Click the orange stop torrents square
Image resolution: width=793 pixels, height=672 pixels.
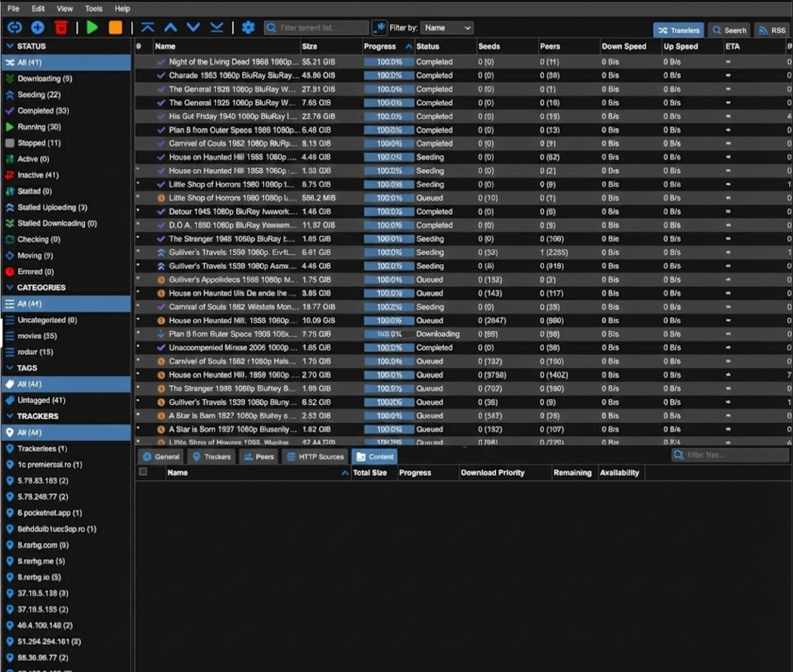click(x=116, y=27)
